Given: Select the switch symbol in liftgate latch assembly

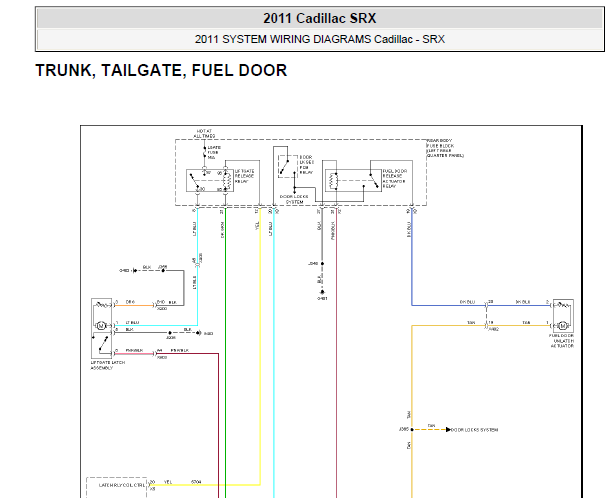Looking at the screenshot, I should [x=102, y=344].
